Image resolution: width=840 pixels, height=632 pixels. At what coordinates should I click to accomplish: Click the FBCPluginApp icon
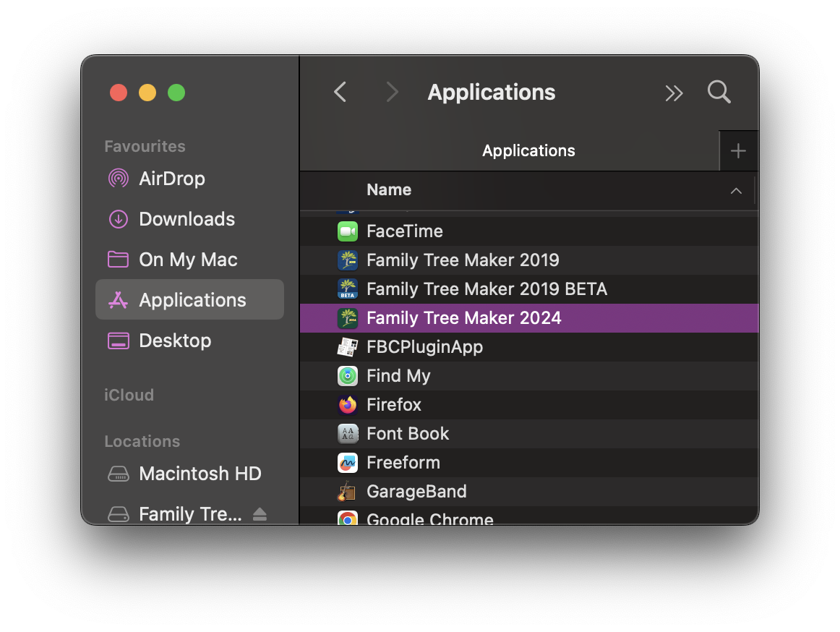[348, 347]
